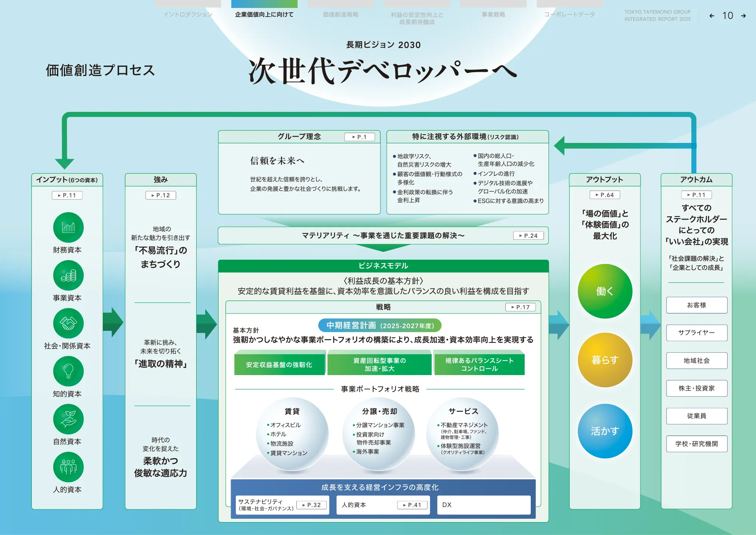This screenshot has height=535, width=756.
Task: Click the 事業資本 coins icon
Action: [68, 276]
